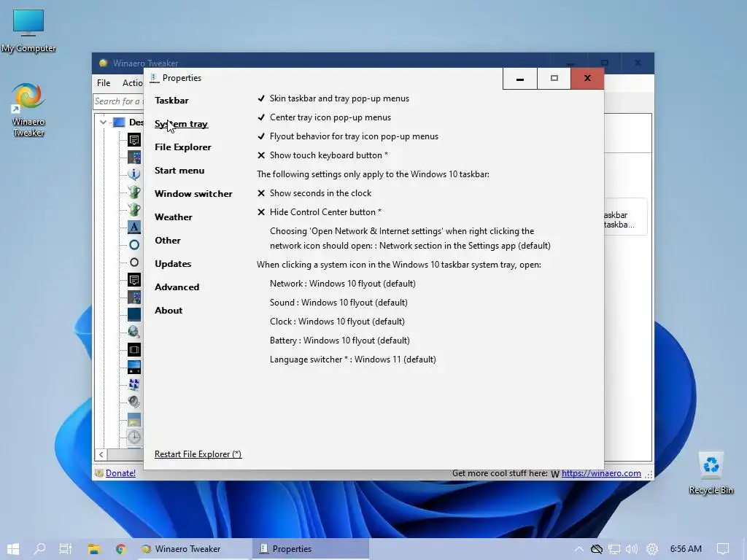Open the Advanced section
Screen dimensions: 747x560
177,287
